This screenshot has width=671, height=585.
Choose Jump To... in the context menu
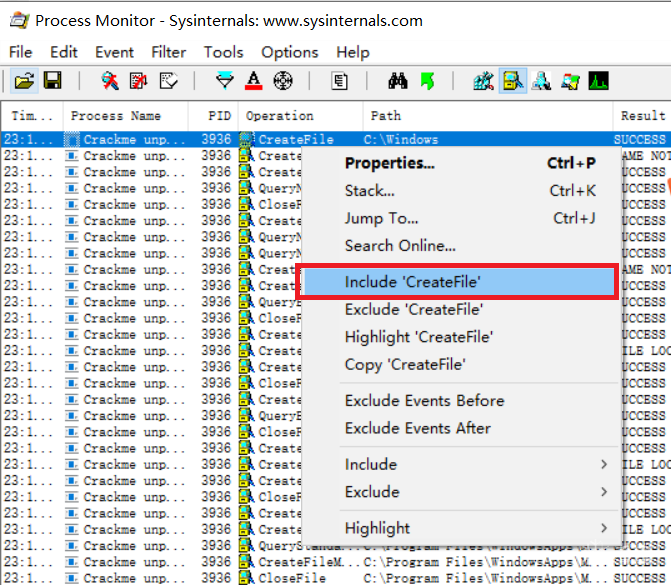coord(461,218)
